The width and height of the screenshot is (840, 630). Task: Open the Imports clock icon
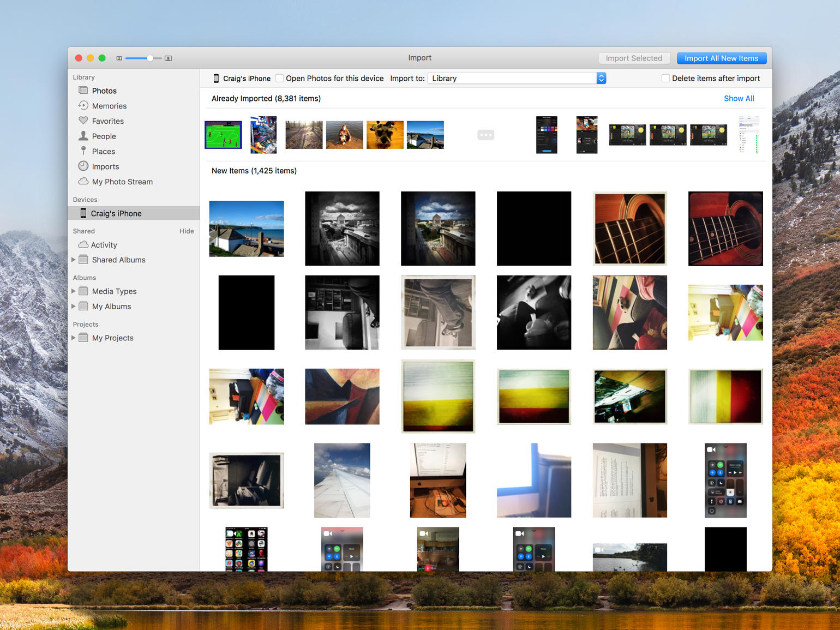83,166
